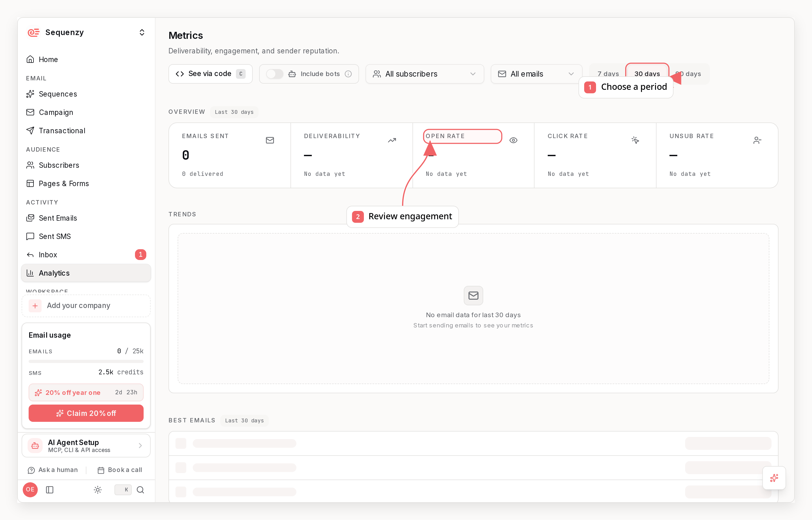
Task: Select Analytics in sidebar
Action: (x=86, y=273)
